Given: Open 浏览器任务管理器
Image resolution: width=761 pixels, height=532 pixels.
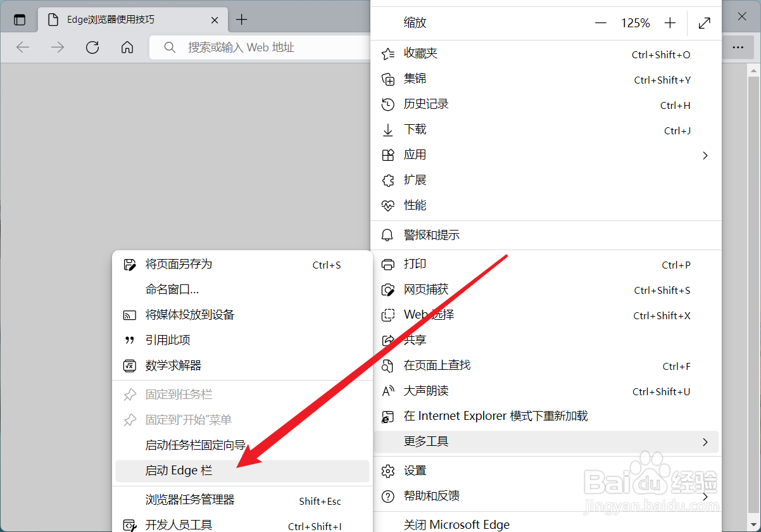Looking at the screenshot, I should tap(242, 500).
